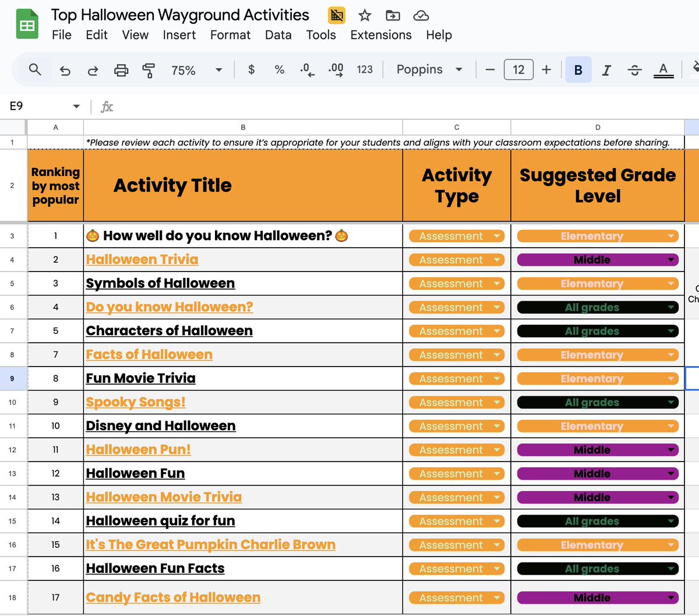This screenshot has width=699, height=616.
Task: Decrease decimal places
Action: tap(308, 70)
